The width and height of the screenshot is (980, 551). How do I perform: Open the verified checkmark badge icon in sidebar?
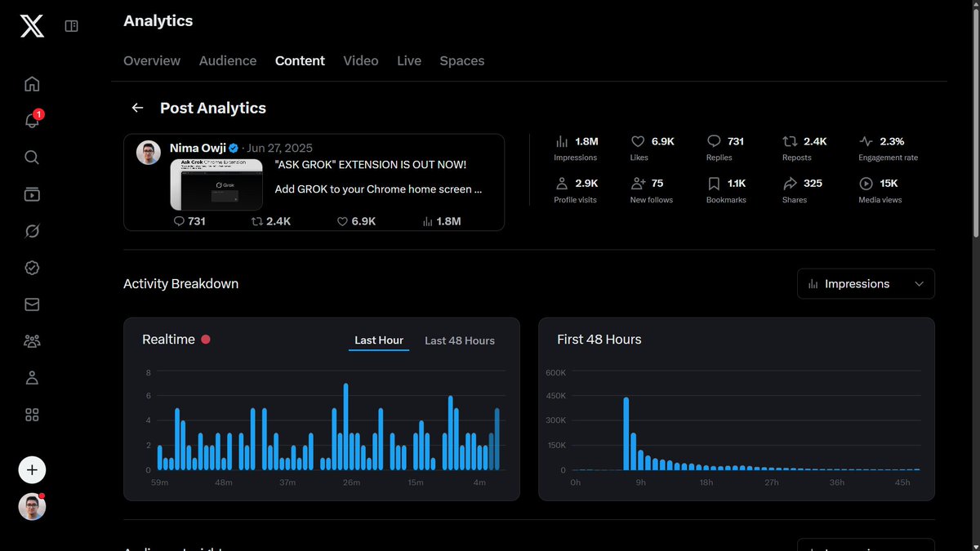32,268
